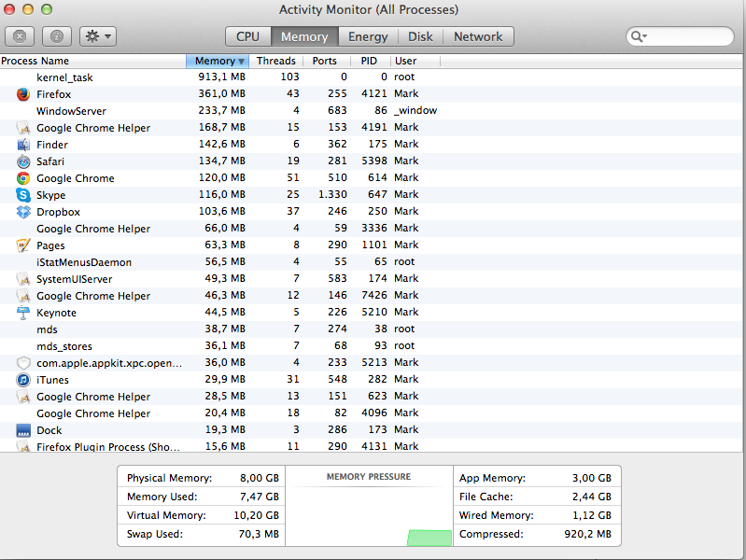Select Chrome Helper row with PID 3336

click(371, 229)
